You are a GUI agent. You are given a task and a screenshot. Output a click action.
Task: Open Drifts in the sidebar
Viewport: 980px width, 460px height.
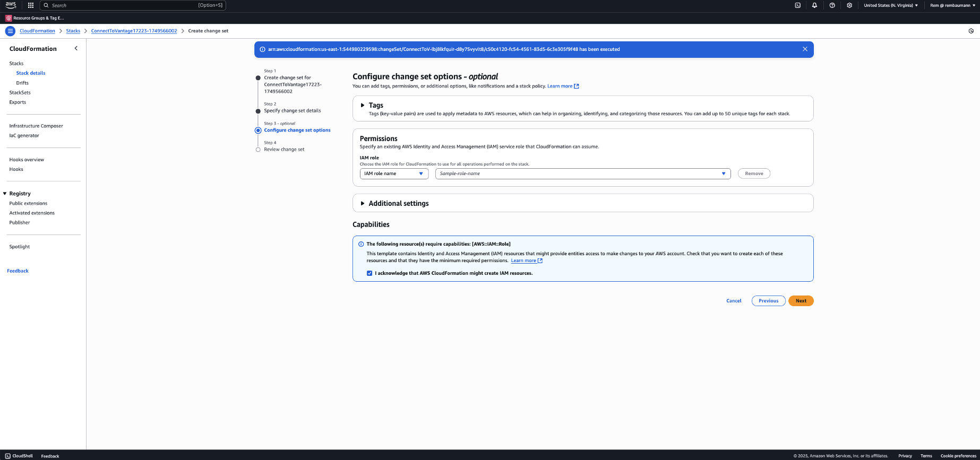22,83
